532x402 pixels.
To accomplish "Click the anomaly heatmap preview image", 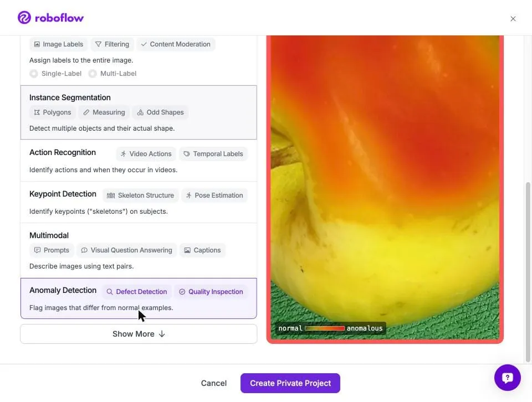I will 385,188.
